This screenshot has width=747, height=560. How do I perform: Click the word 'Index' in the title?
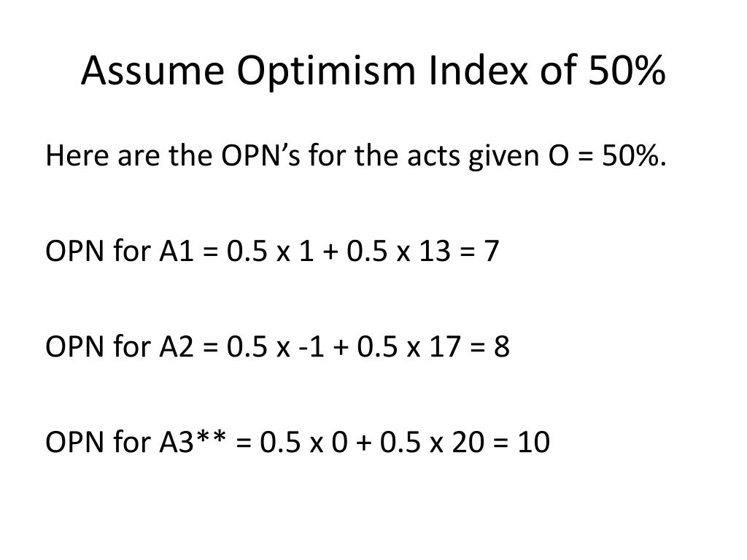pyautogui.click(x=479, y=71)
